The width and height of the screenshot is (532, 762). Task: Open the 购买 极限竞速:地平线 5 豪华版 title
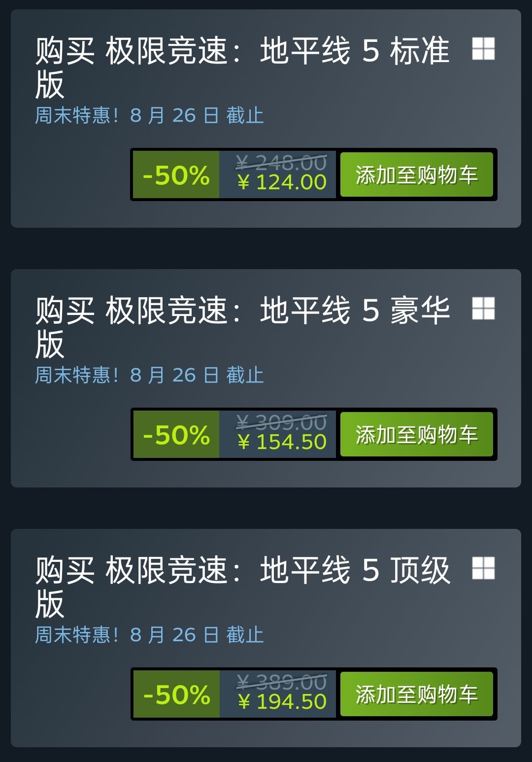point(242,327)
